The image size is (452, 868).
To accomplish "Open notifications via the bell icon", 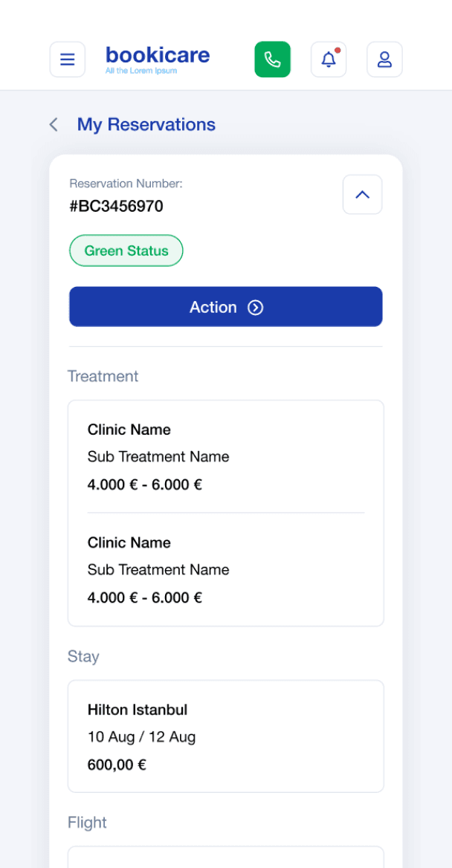I will (327, 60).
